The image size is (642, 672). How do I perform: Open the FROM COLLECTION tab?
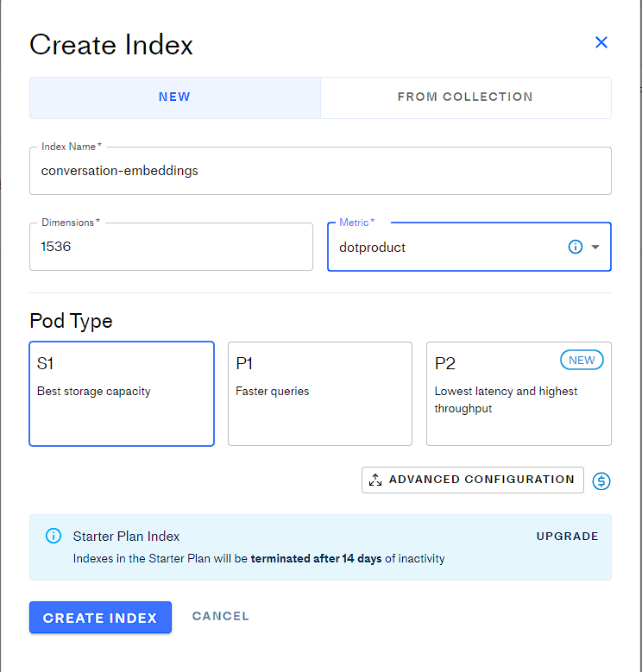(465, 97)
